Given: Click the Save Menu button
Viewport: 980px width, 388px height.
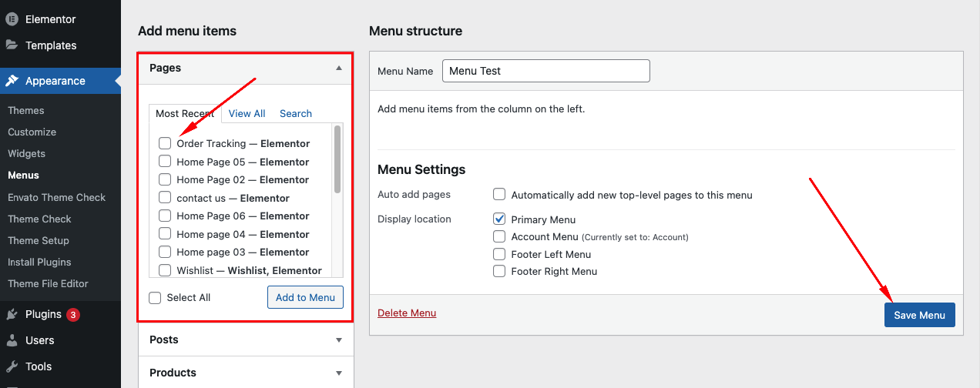Looking at the screenshot, I should coord(919,315).
